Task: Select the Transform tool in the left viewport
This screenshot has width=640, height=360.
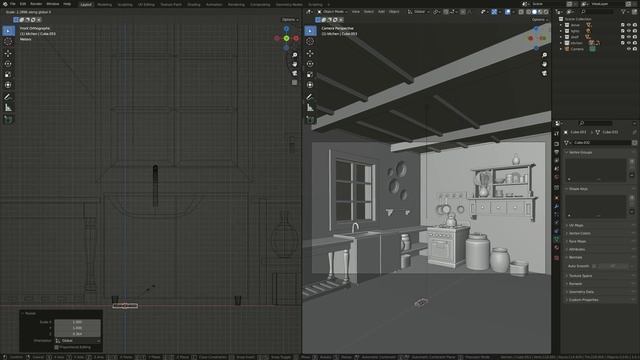Action: [x=8, y=85]
